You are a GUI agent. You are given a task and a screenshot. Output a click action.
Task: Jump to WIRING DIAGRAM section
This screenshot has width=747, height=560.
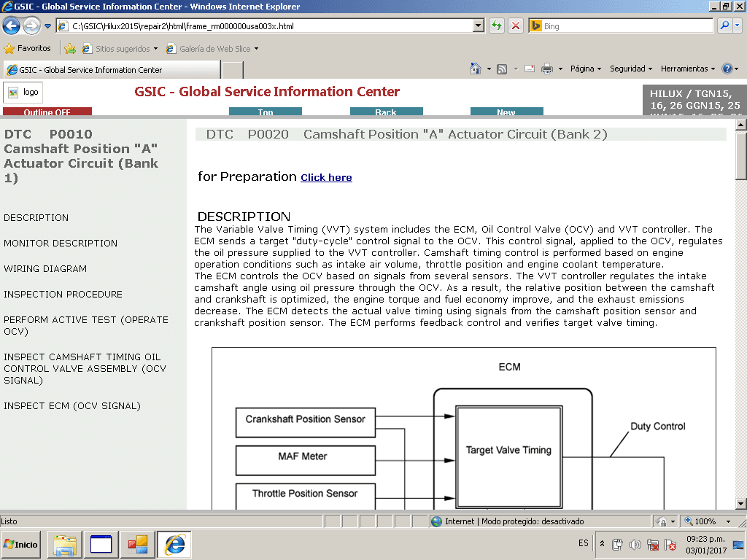(45, 268)
